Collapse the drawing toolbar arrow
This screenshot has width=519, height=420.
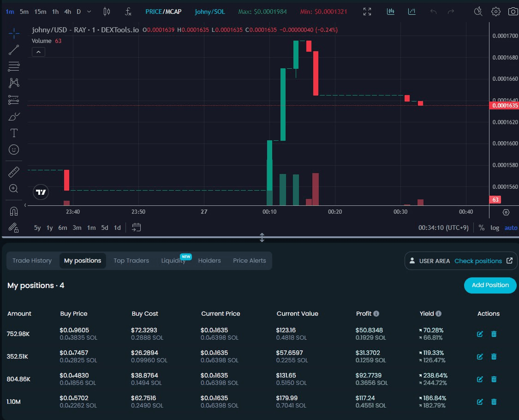(25, 205)
